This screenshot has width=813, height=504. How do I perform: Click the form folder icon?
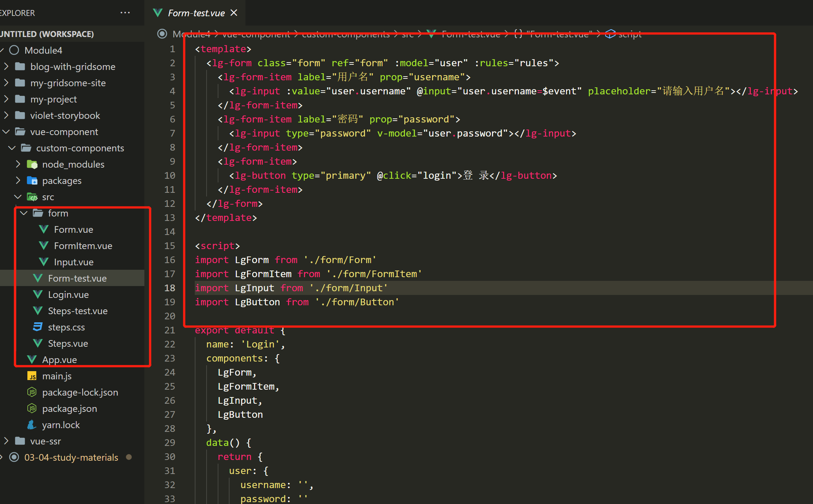(x=38, y=213)
